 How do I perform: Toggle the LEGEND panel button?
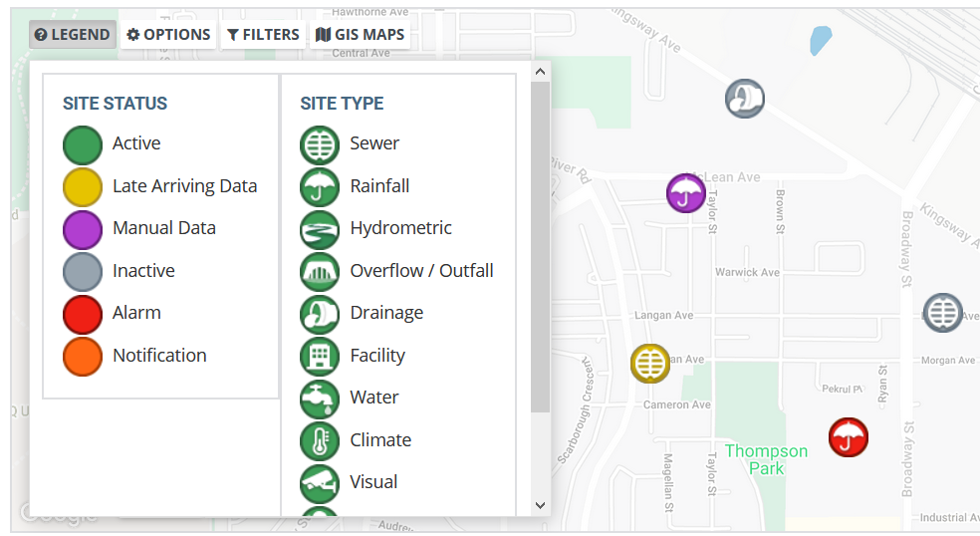(x=73, y=35)
